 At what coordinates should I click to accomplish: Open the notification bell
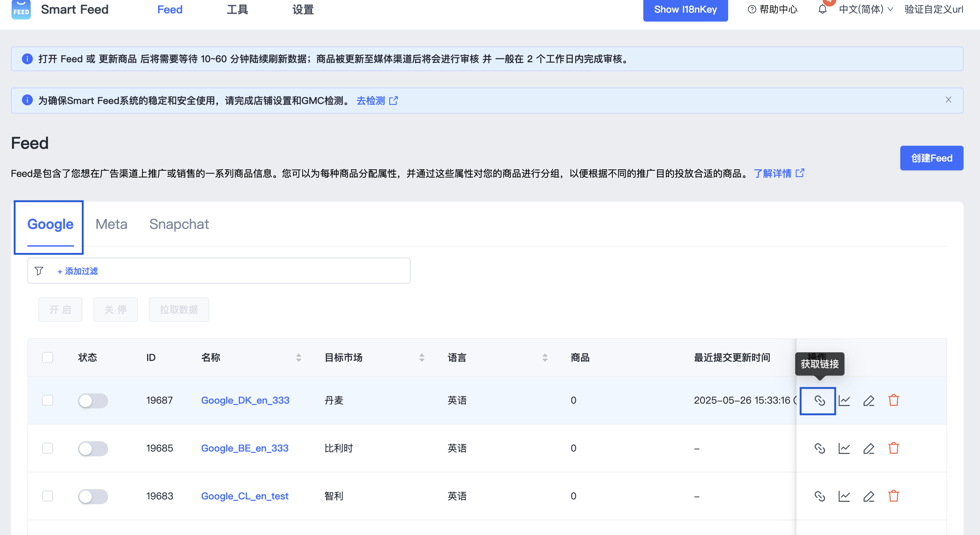coord(822,10)
